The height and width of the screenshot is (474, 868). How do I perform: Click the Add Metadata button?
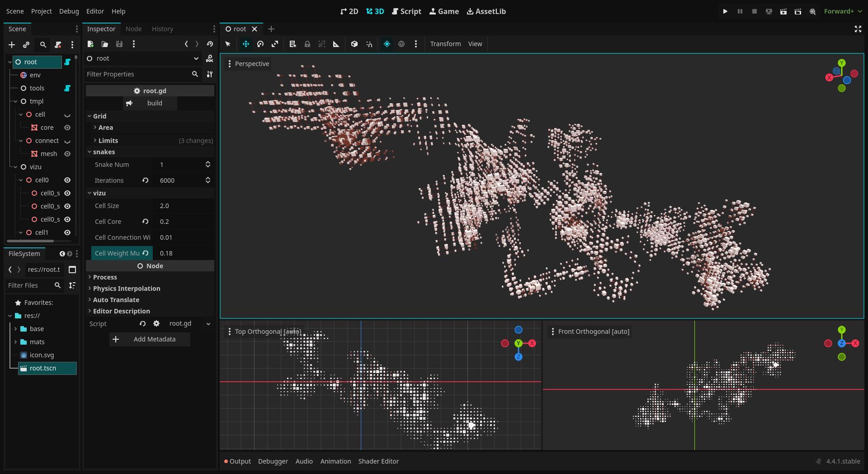point(150,339)
